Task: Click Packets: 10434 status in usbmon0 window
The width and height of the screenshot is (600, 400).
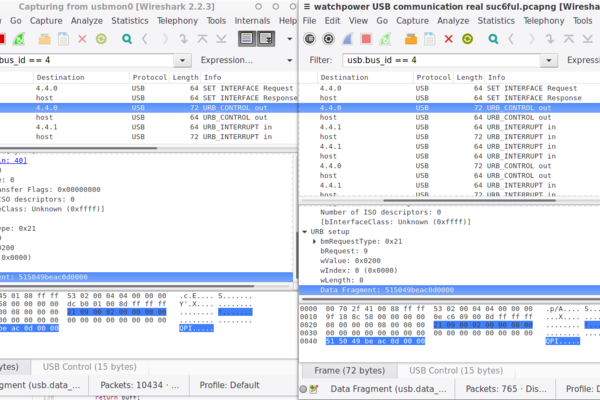Action: click(x=140, y=385)
